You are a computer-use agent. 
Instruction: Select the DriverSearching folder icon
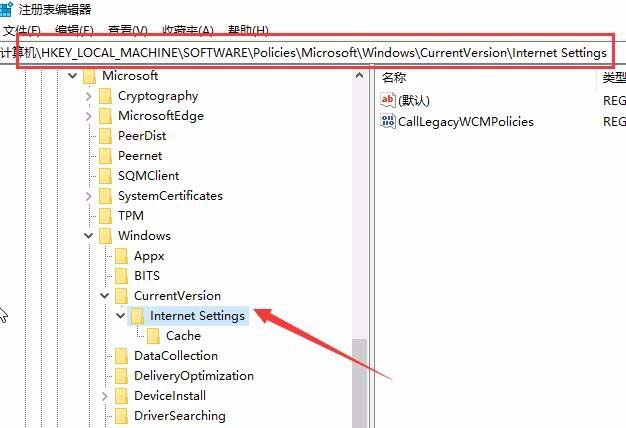(x=121, y=416)
